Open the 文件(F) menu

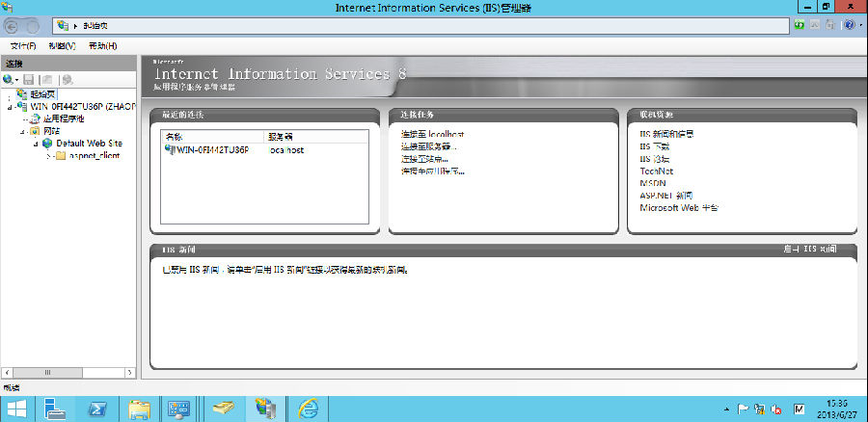[23, 46]
